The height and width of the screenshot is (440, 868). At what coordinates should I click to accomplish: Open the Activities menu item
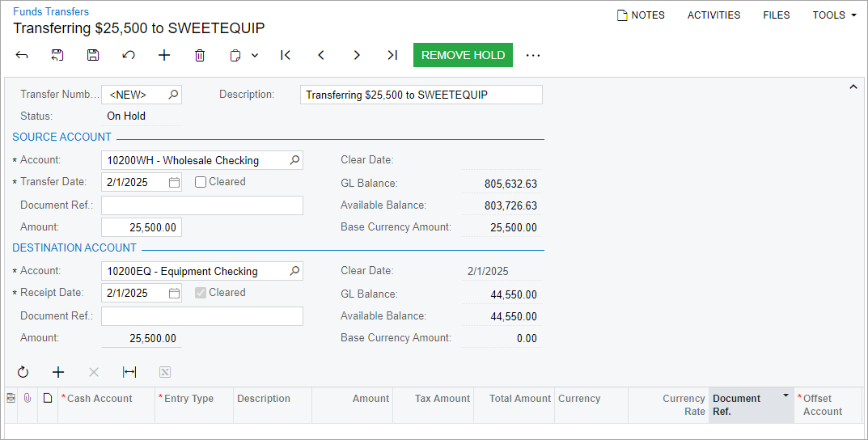[x=713, y=15]
